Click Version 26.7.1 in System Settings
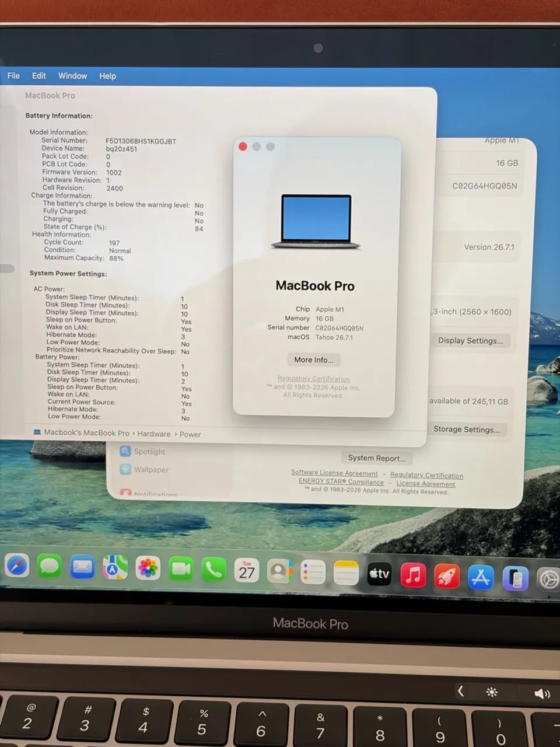This screenshot has height=747, width=560. (489, 247)
